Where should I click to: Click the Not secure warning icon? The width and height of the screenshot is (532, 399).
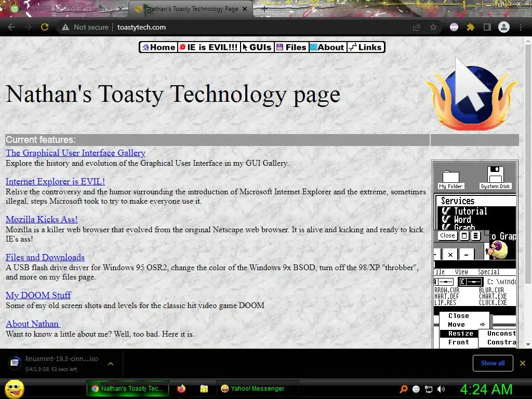[x=65, y=27]
